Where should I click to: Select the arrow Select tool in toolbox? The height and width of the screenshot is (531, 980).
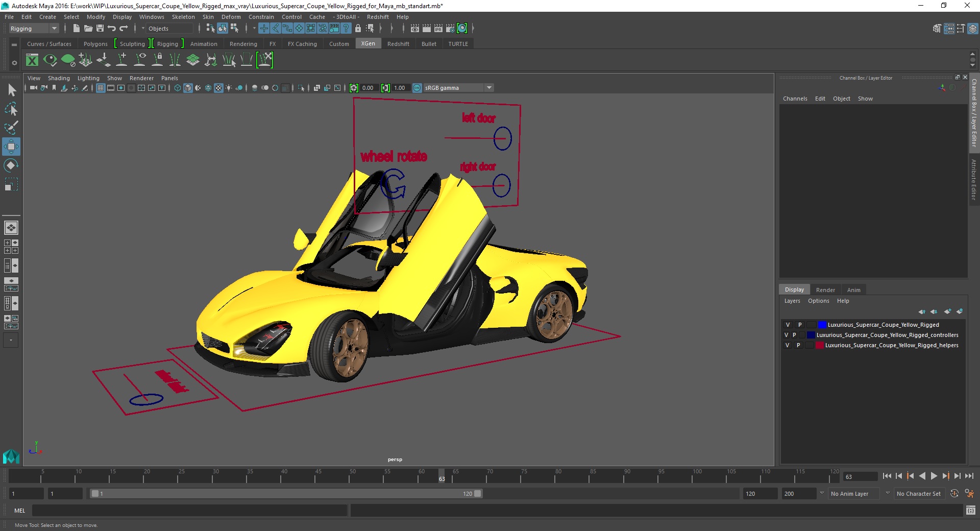pos(11,90)
